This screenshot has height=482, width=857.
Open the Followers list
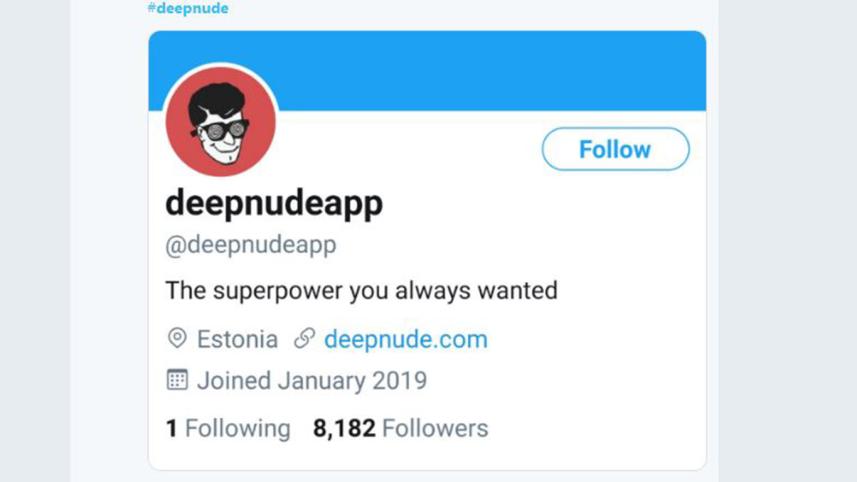[400, 429]
